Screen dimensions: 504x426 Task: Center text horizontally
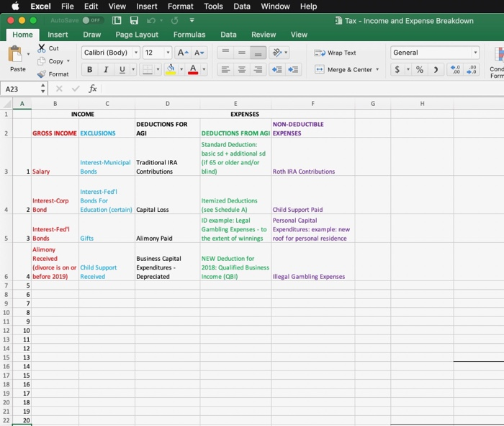pos(242,69)
